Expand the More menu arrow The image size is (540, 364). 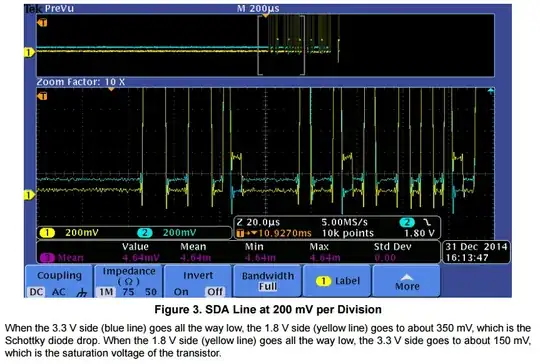pos(407,277)
